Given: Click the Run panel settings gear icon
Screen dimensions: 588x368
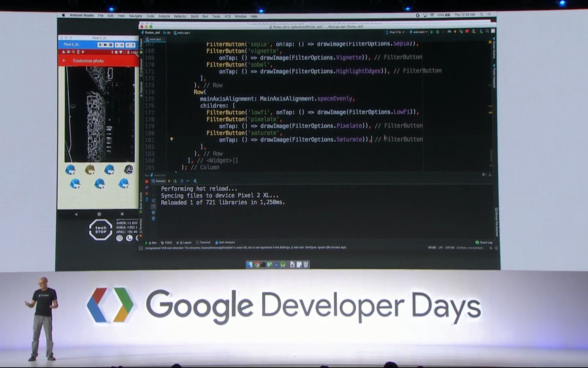Looking at the screenshot, I should 484,174.
